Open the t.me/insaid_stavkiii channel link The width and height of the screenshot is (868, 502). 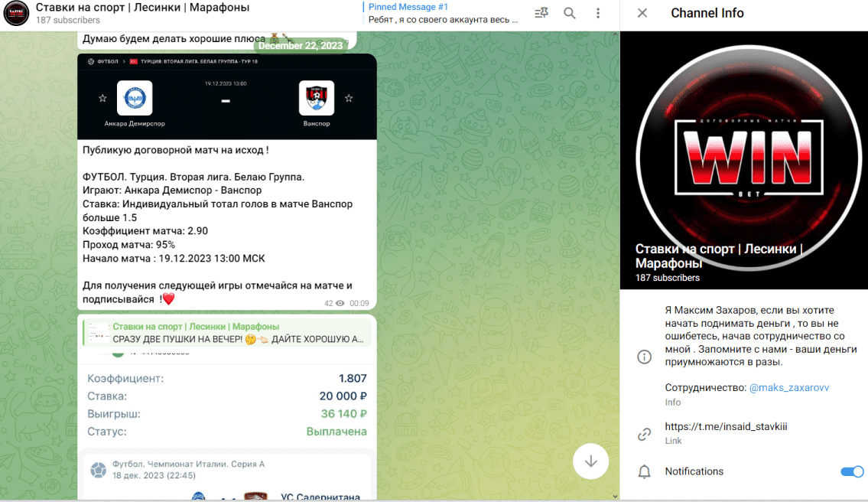(726, 426)
